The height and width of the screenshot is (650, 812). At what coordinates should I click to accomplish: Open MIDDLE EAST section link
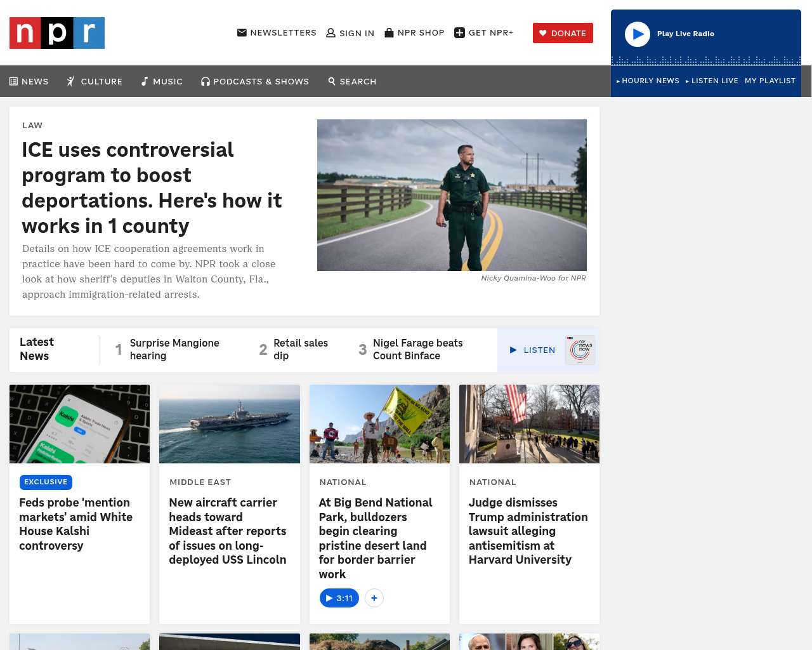200,482
